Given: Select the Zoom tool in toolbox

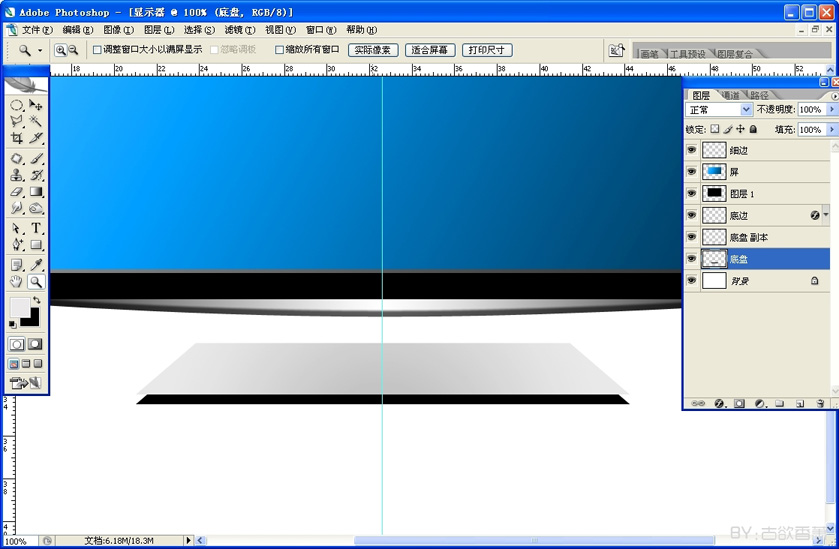Looking at the screenshot, I should coord(36,282).
